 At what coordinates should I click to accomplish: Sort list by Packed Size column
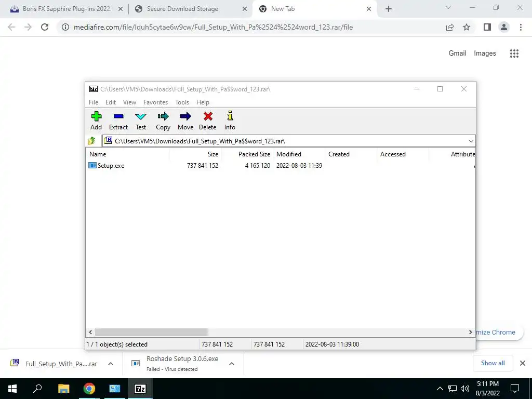[x=247, y=154]
